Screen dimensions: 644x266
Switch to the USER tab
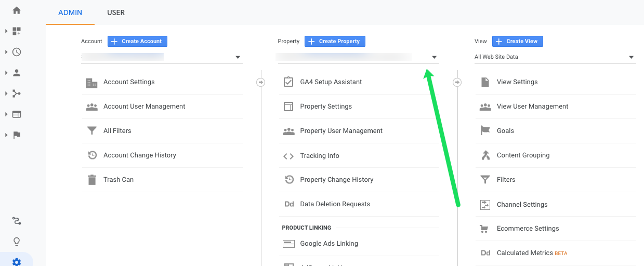tap(116, 12)
